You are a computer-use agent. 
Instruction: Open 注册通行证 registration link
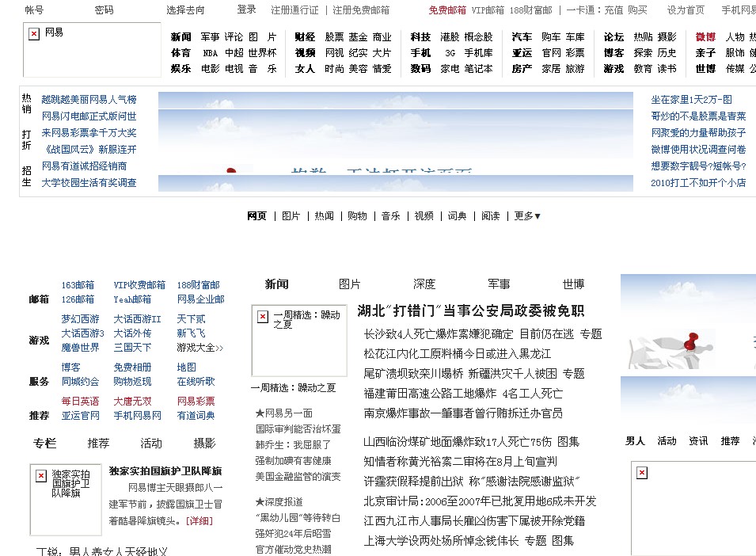[x=294, y=10]
